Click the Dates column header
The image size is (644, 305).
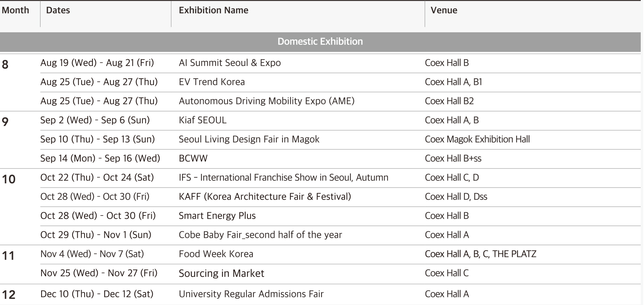(x=58, y=10)
